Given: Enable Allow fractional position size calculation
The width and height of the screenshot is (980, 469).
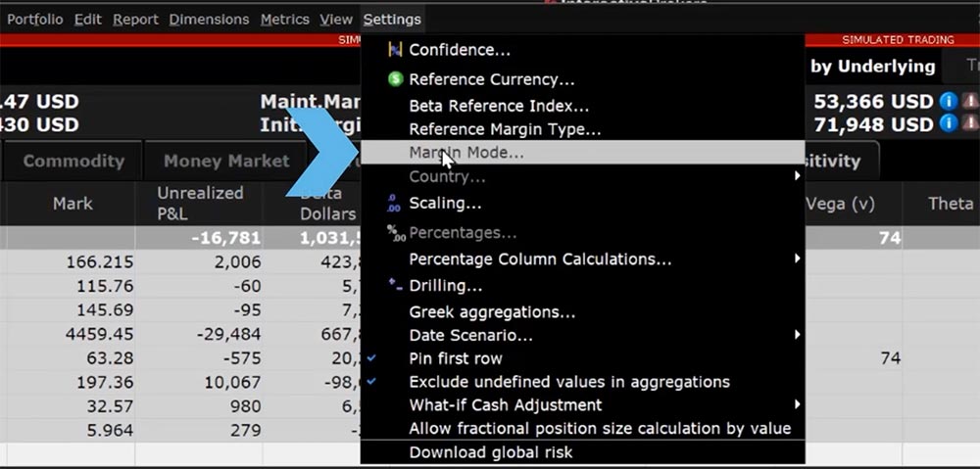Looking at the screenshot, I should (x=599, y=428).
